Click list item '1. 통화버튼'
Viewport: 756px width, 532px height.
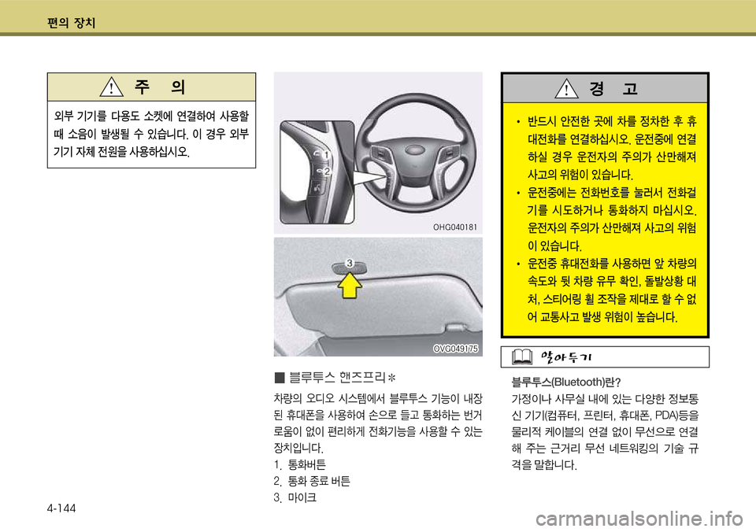(x=299, y=464)
